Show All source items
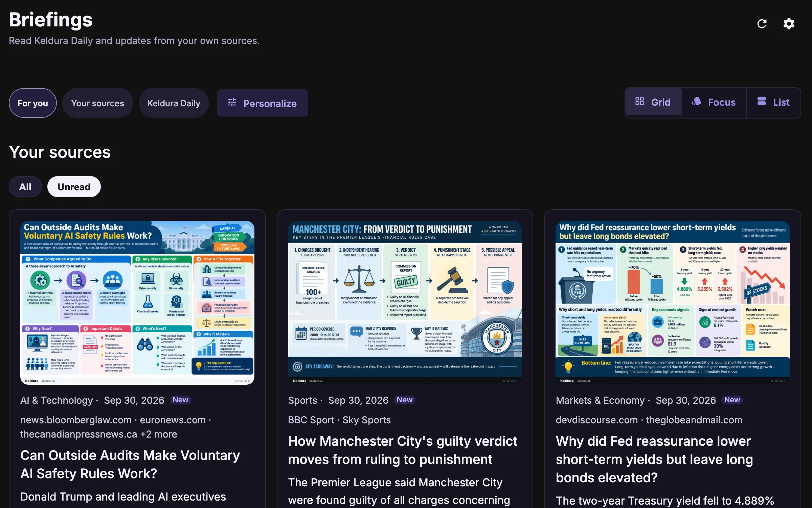The image size is (812, 508). [x=25, y=187]
